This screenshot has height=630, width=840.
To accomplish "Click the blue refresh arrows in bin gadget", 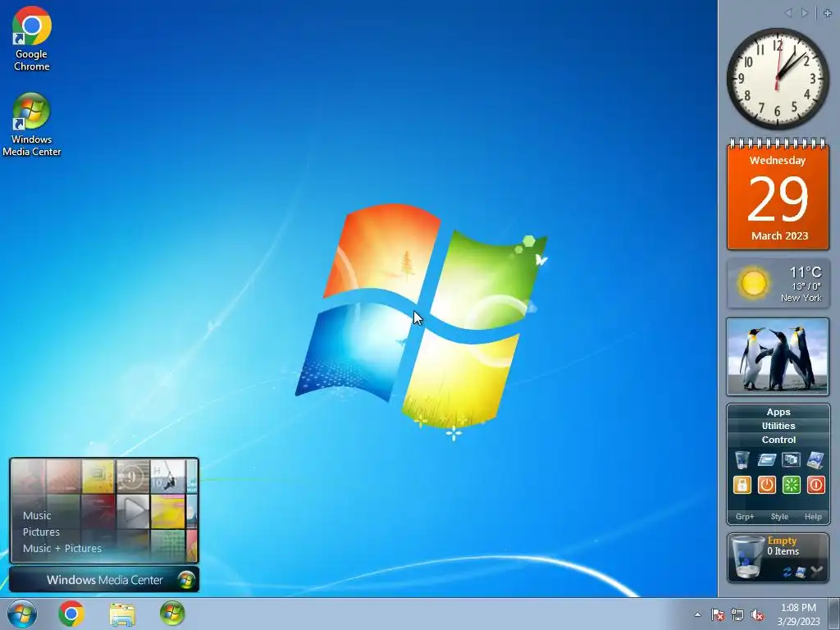I will coord(787,572).
